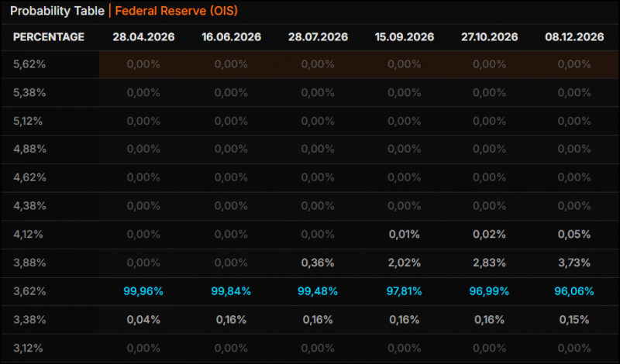
Task: Click the 0,36% cell under 28.07.2026
Action: pyautogui.click(x=318, y=263)
